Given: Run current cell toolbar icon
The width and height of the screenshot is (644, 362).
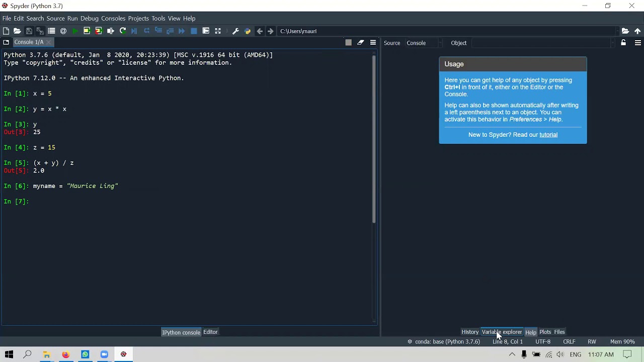Looking at the screenshot, I should [x=87, y=31].
